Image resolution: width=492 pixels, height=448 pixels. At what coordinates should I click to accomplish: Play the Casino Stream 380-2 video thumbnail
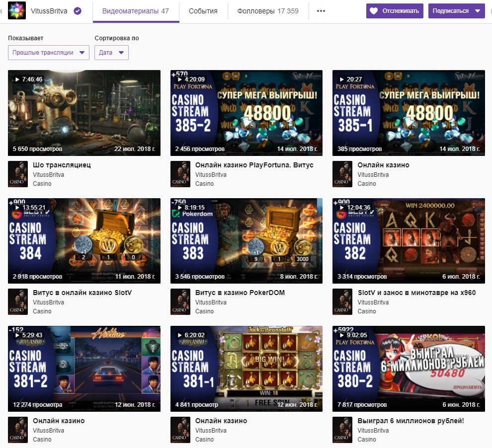coord(409,369)
